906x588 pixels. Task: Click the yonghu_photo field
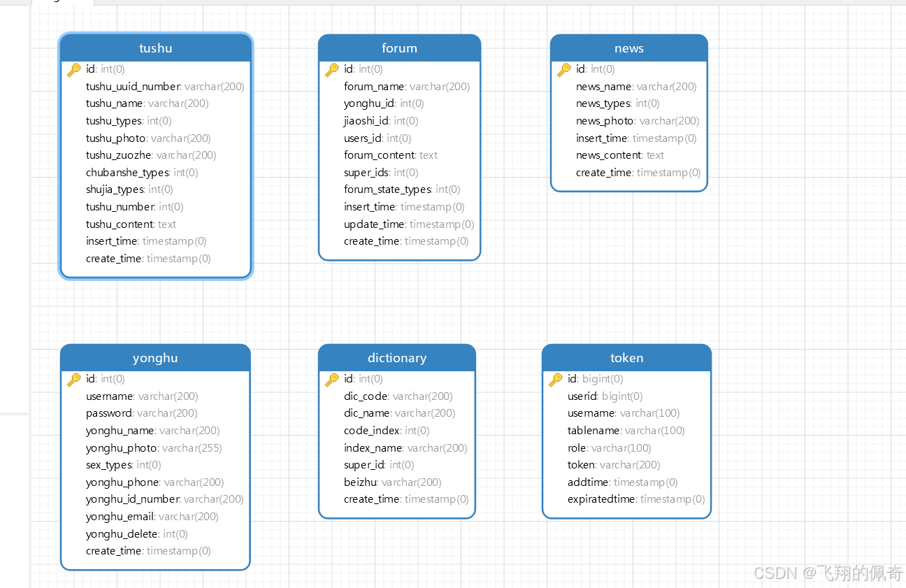154,448
